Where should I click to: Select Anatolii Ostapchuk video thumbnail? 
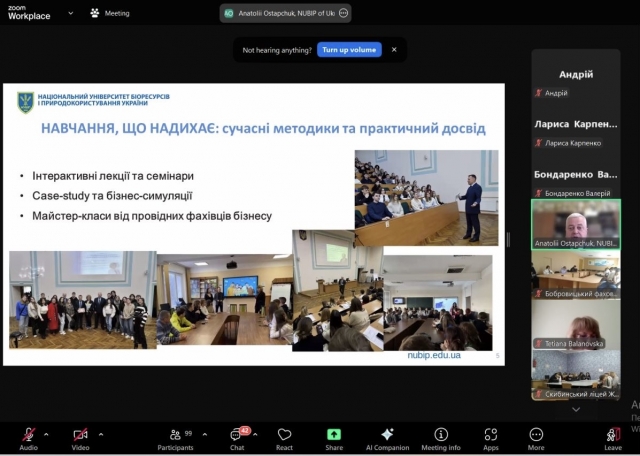576,225
